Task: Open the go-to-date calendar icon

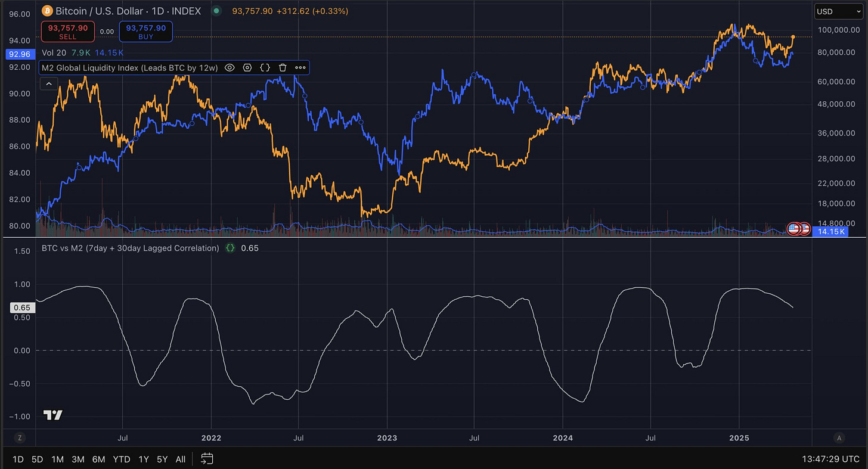Action: pyautogui.click(x=207, y=459)
